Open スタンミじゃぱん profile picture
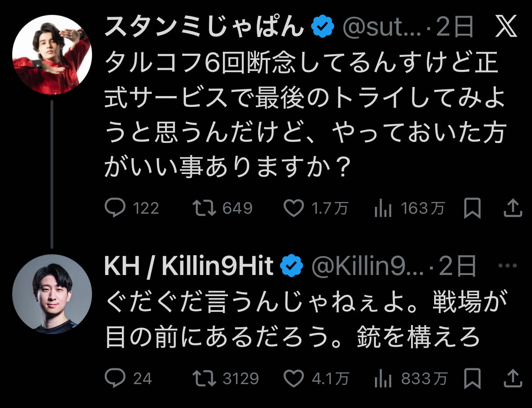532x408 pixels. coord(52,55)
